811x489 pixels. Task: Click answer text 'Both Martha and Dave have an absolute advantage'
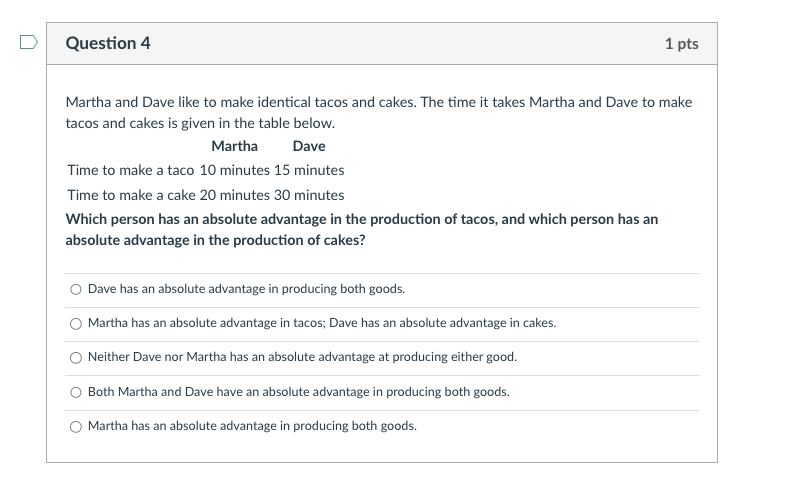298,392
